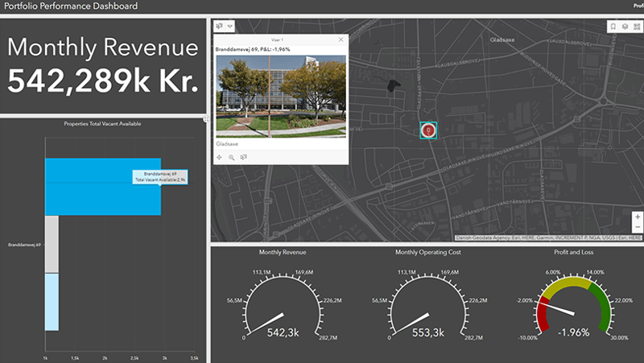Image resolution: width=644 pixels, height=363 pixels.
Task: Open the basemap gallery icon
Action: [636, 26]
